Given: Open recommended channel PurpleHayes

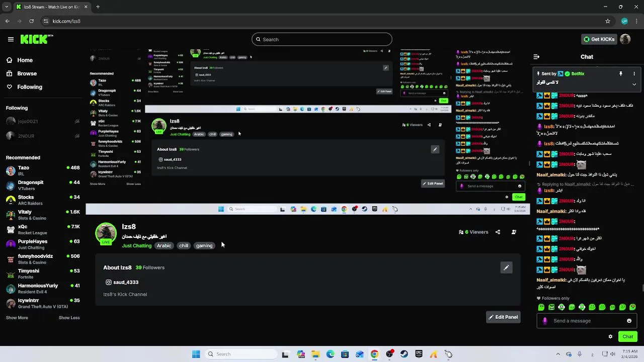Looking at the screenshot, I should click(43, 244).
